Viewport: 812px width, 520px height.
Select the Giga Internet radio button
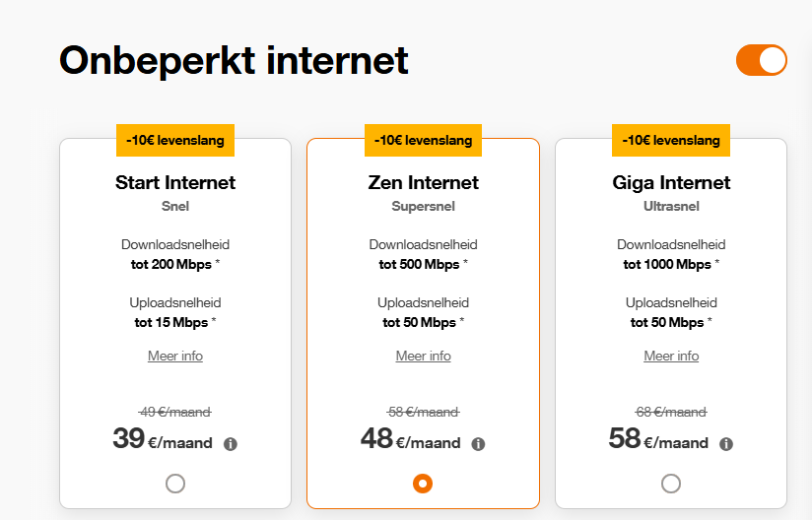[x=671, y=484]
